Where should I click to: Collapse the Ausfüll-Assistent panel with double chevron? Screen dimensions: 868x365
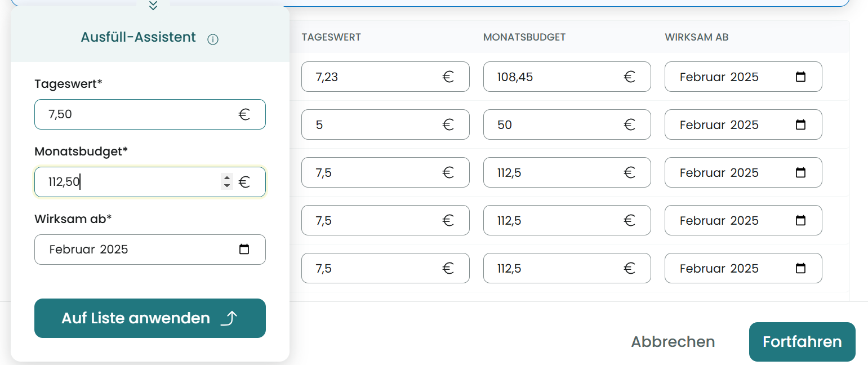coord(153,6)
